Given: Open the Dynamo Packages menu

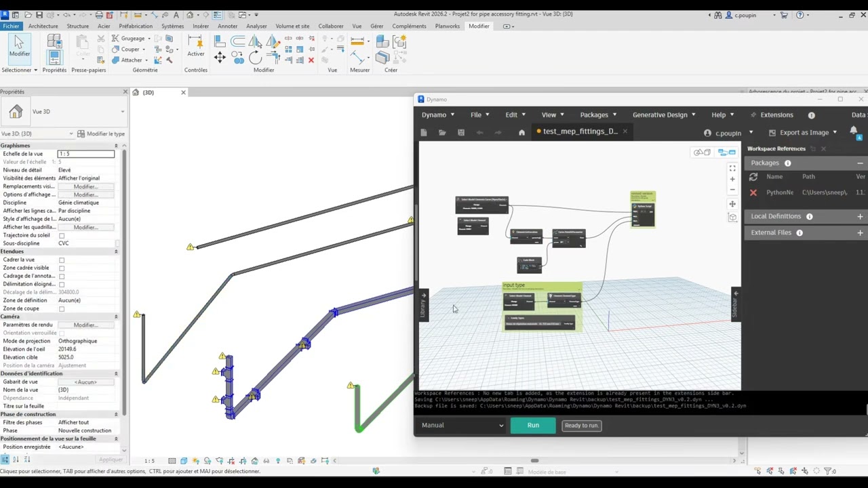Looking at the screenshot, I should (x=598, y=115).
